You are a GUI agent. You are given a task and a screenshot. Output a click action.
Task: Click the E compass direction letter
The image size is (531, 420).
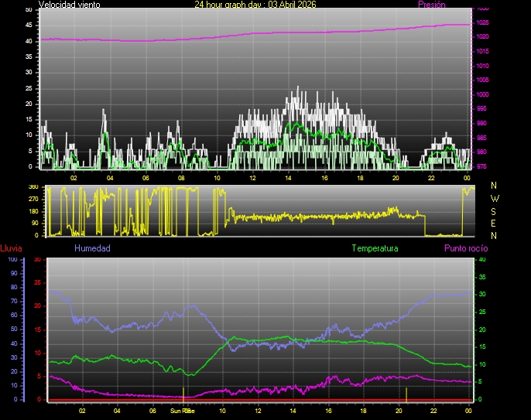495,223
